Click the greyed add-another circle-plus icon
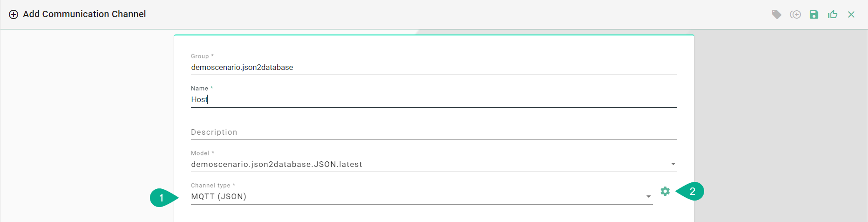Screen dimensions: 868x222 795,14
